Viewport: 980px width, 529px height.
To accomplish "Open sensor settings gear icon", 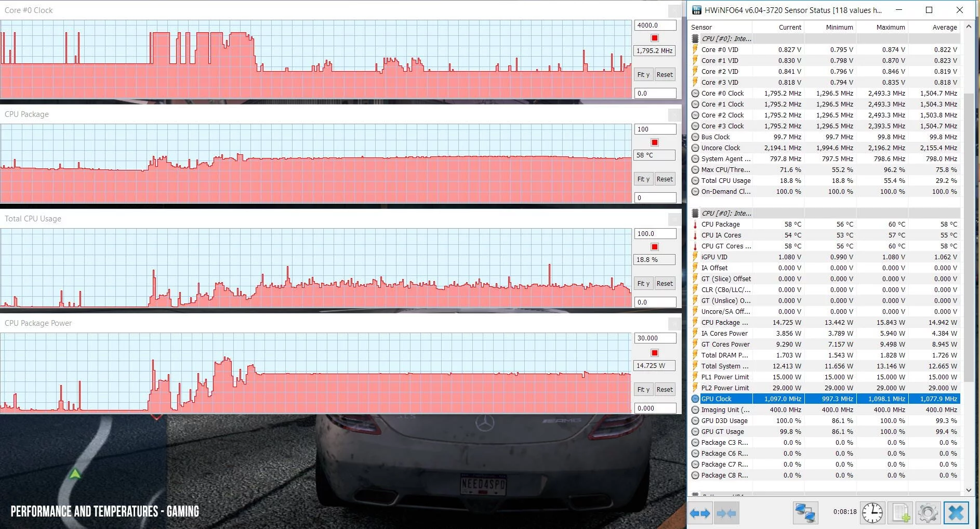I will [x=928, y=513].
